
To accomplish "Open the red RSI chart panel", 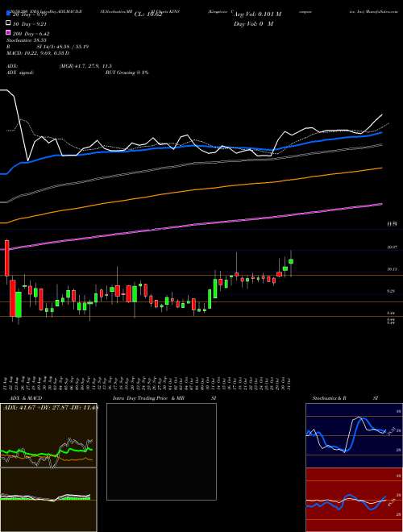I will point(354,500).
